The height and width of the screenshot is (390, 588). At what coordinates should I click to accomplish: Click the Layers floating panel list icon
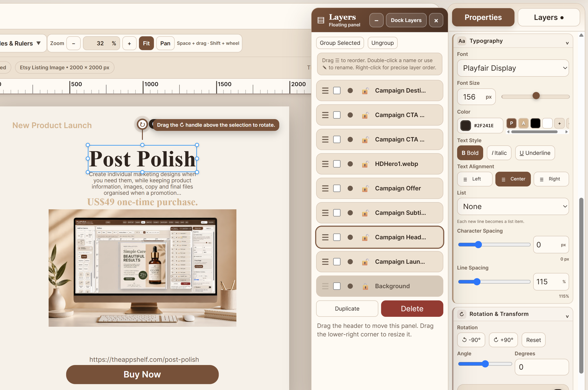coord(321,21)
